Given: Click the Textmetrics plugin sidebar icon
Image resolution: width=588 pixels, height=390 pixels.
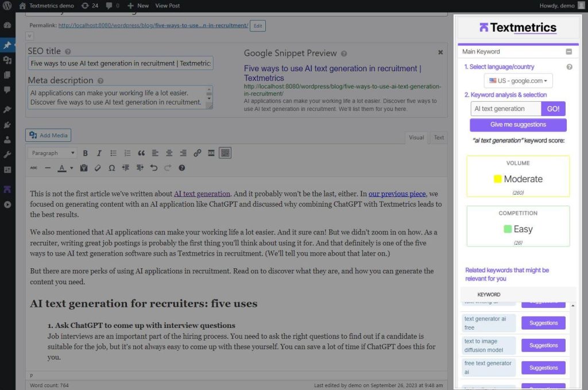Looking at the screenshot, I should (7, 189).
